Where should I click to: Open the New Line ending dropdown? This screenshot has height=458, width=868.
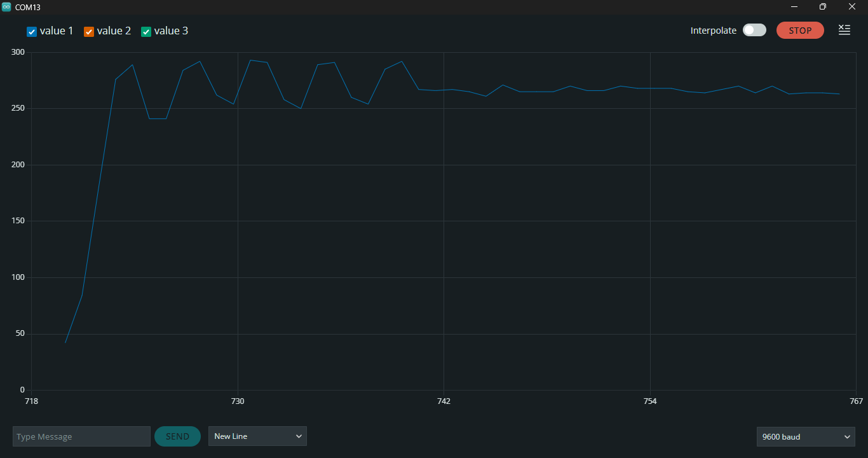pos(257,436)
